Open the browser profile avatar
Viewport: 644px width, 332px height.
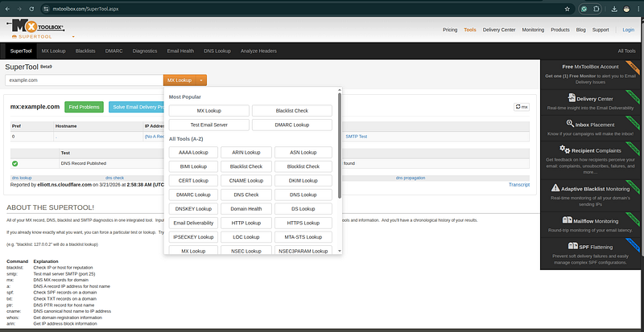[626, 9]
